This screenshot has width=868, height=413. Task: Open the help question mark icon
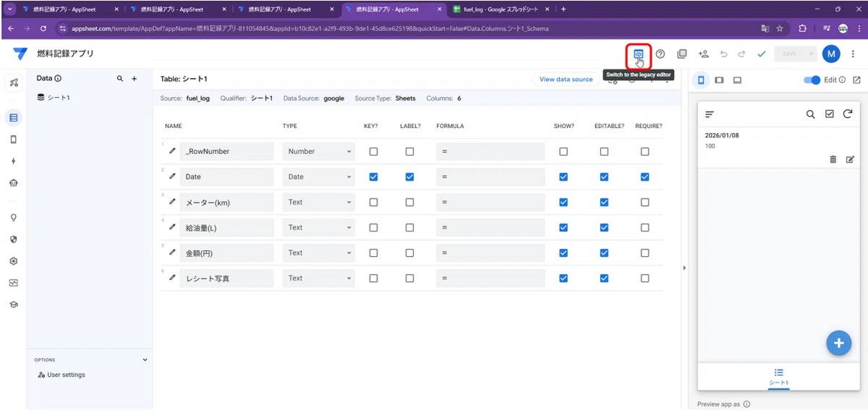click(x=660, y=54)
